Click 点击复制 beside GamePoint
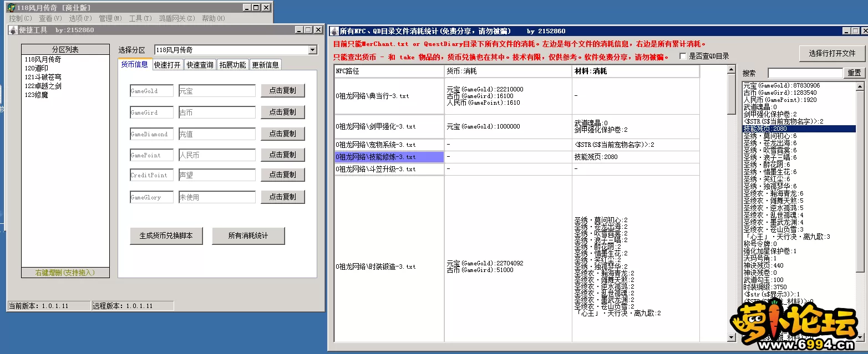The height and width of the screenshot is (354, 868). (283, 155)
